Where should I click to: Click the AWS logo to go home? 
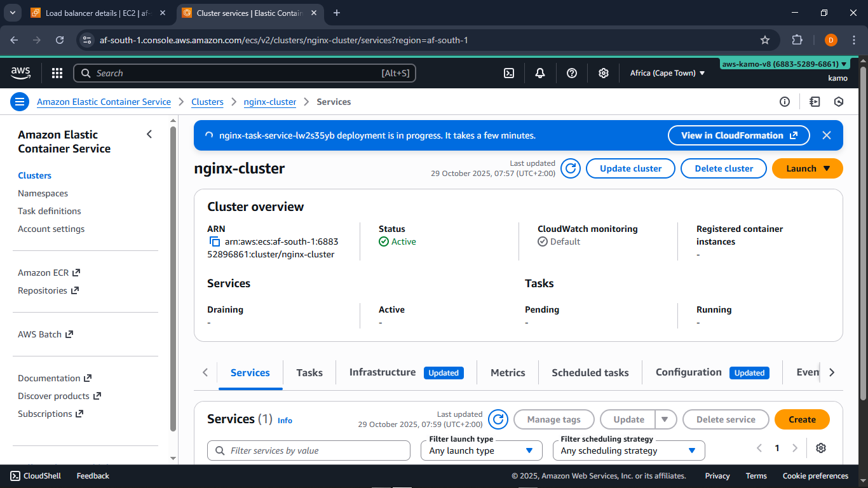click(20, 72)
